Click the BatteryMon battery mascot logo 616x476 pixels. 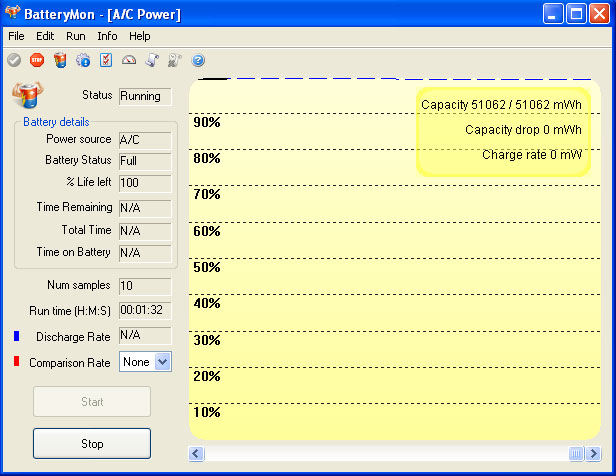(x=28, y=95)
